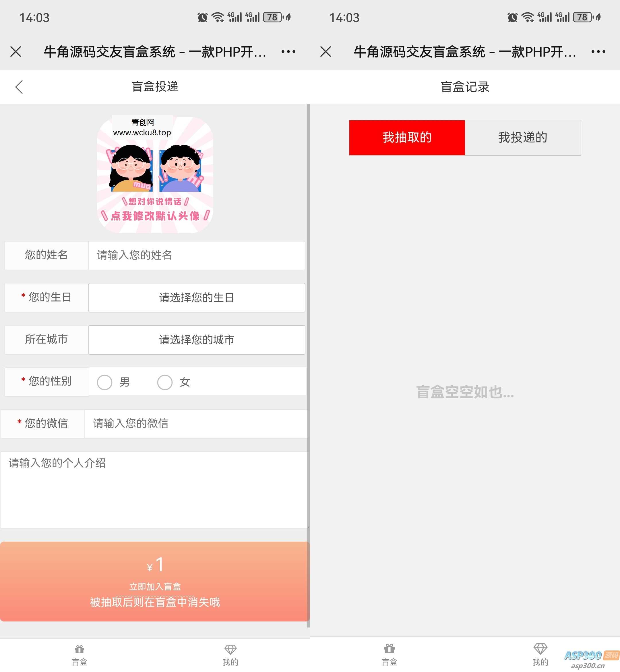Close the 盲盒记录 webview with the X
Screen dimensions: 620x672
325,52
